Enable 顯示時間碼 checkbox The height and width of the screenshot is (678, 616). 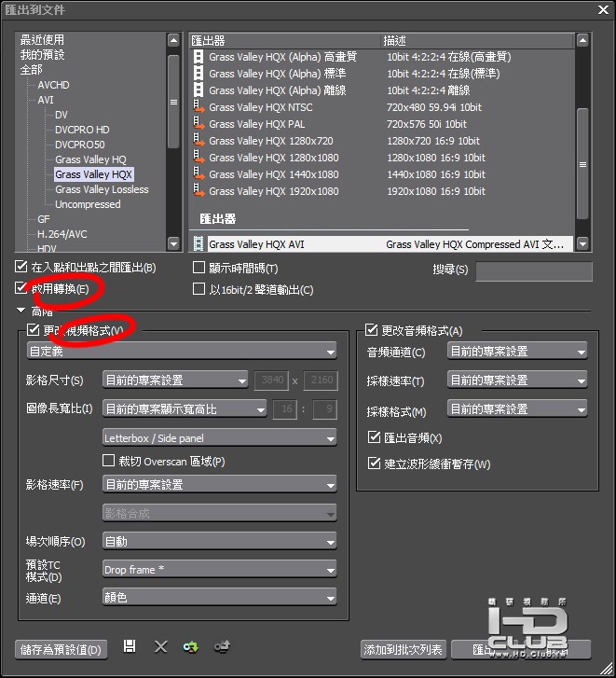(198, 268)
